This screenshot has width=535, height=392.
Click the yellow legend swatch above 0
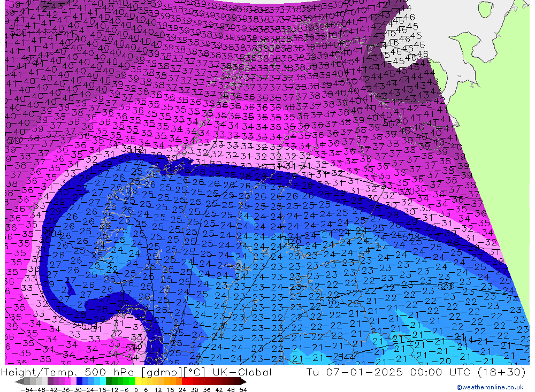pyautogui.click(x=137, y=381)
